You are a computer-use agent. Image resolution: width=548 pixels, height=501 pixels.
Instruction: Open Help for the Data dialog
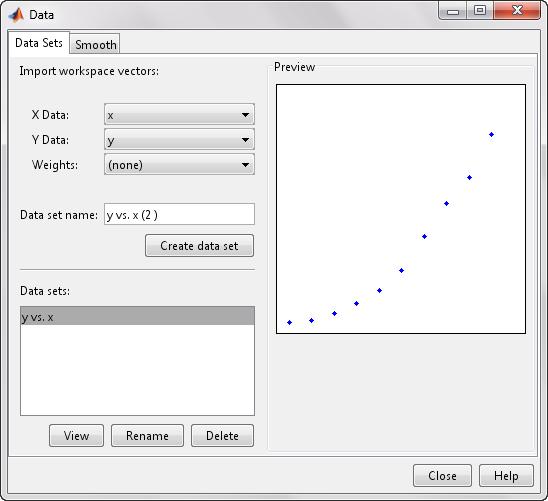coord(506,475)
